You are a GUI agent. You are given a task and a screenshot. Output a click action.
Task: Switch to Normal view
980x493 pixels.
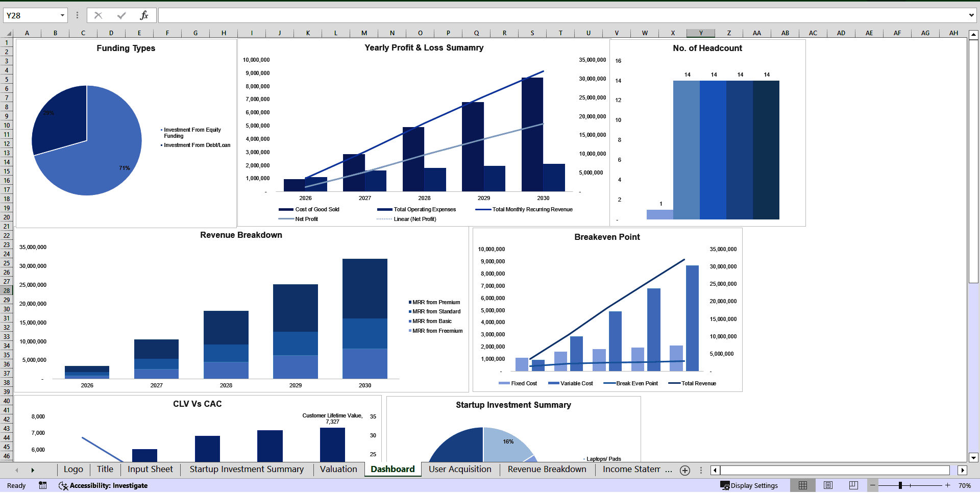(x=803, y=485)
